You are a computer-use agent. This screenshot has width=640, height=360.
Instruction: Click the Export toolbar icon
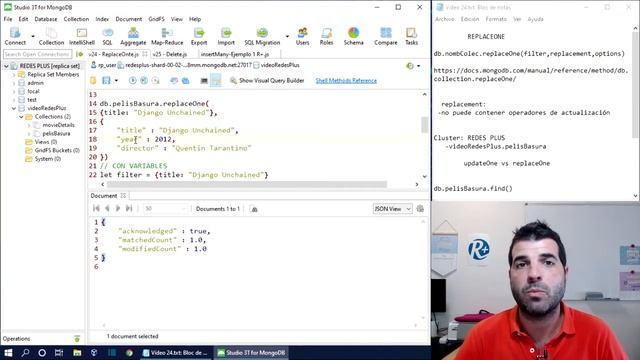pyautogui.click(x=199, y=36)
